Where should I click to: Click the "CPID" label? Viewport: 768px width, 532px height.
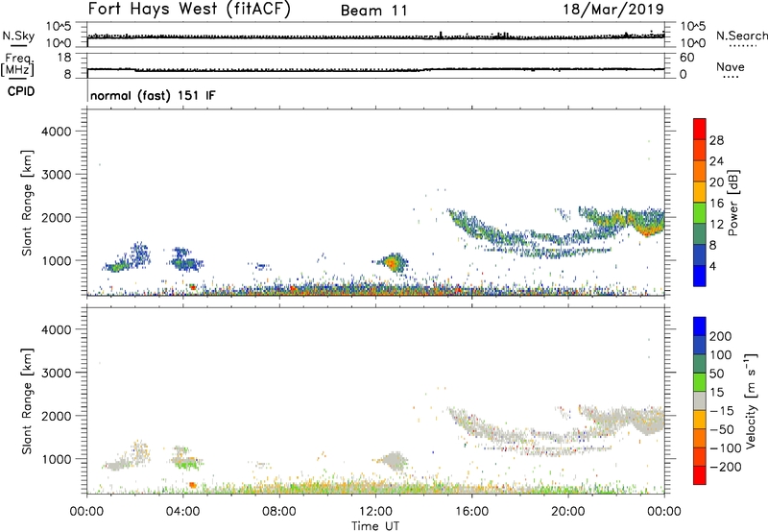[x=21, y=91]
